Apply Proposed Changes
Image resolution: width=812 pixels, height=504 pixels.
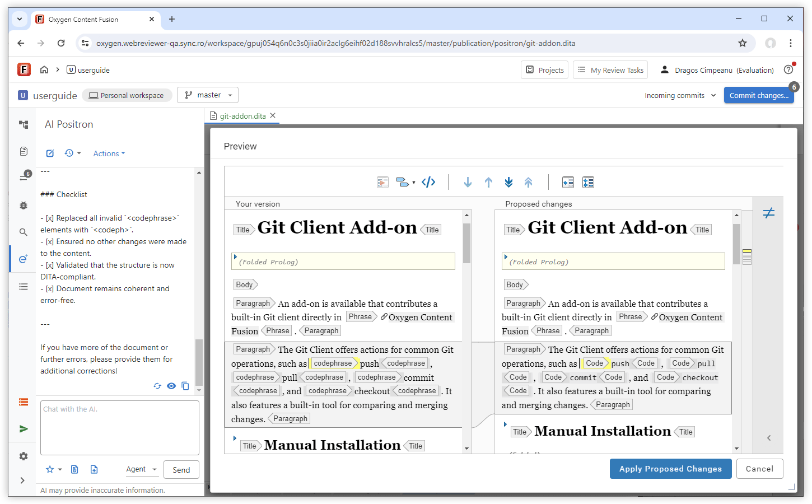coord(670,469)
